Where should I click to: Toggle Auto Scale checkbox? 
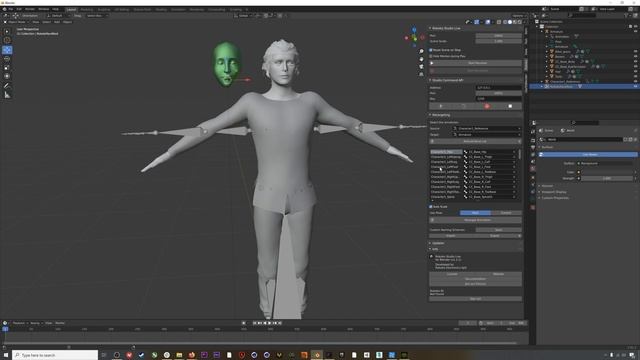[x=431, y=207]
